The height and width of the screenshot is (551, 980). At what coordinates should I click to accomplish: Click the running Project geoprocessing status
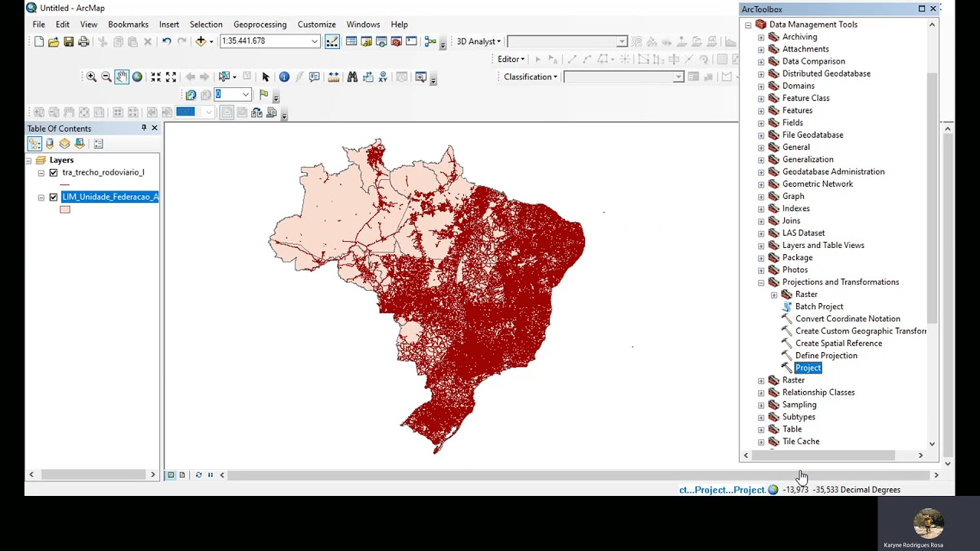[722, 490]
